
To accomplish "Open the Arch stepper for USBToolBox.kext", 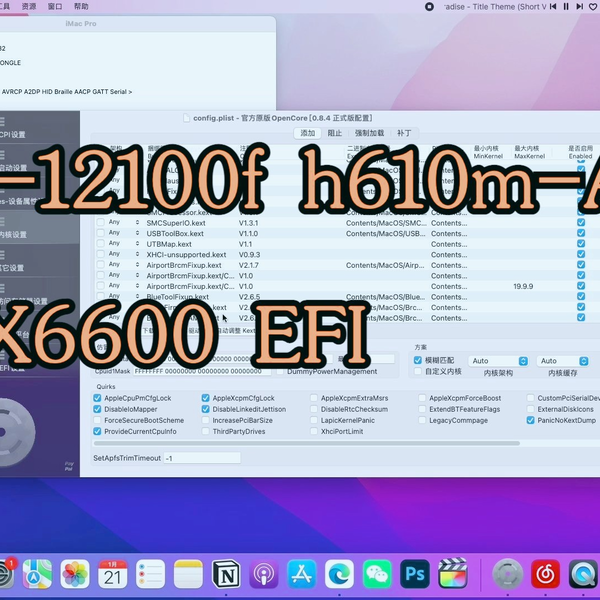I will point(137,233).
